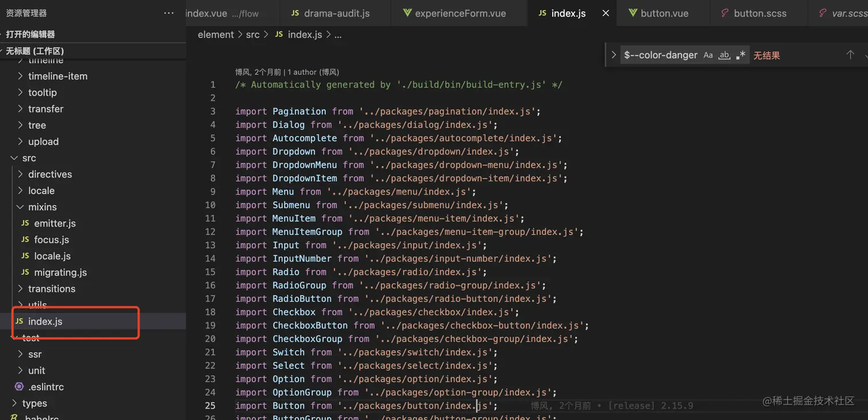The height and width of the screenshot is (420, 868).
Task: Click the breadcrumb ellipsis symbol item
Action: (338, 34)
